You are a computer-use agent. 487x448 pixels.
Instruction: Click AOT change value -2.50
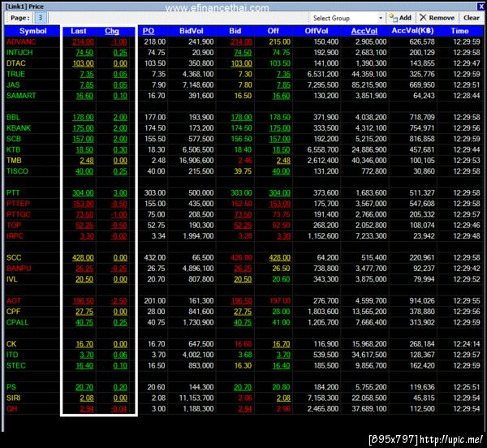119,301
